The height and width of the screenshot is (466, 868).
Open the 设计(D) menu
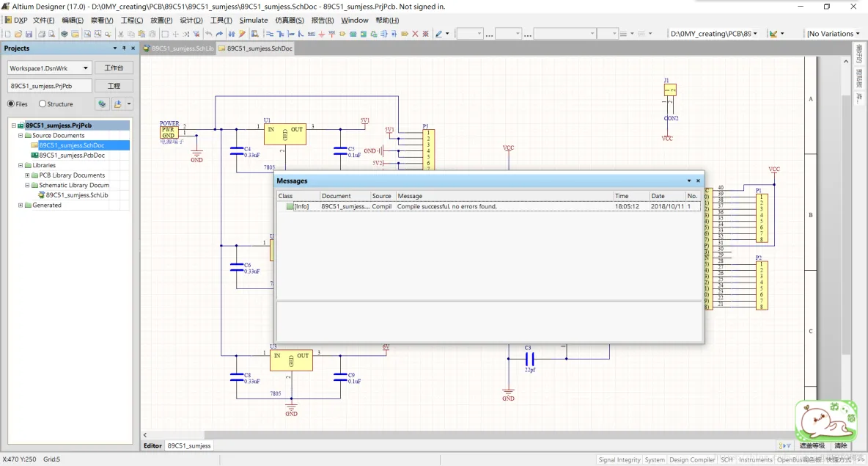(x=191, y=20)
